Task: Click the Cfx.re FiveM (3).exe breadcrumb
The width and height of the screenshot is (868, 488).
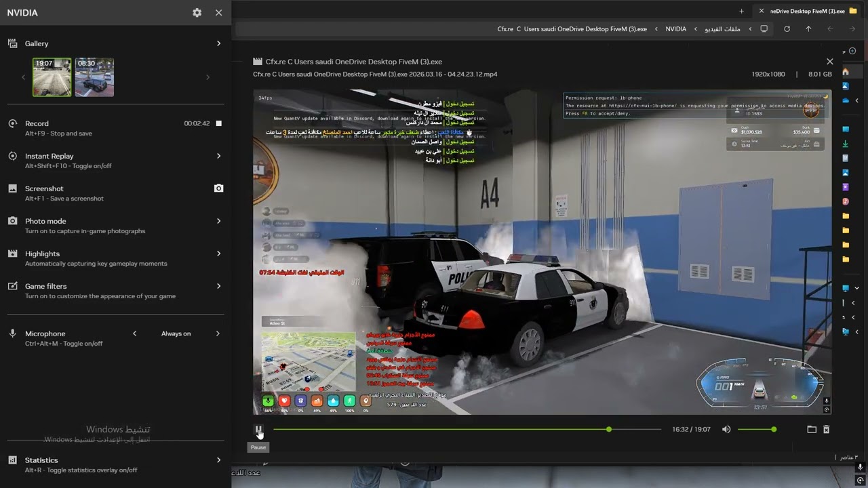Action: (x=572, y=29)
